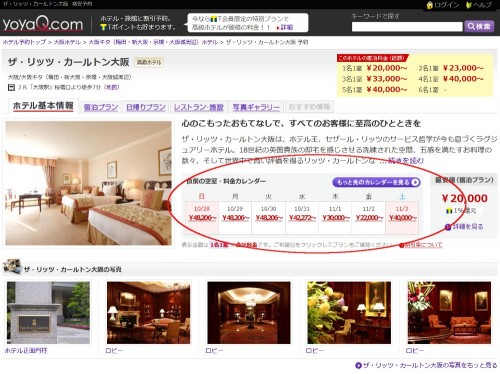
Task: Select the 10/28 price cell
Action: pos(202,218)
